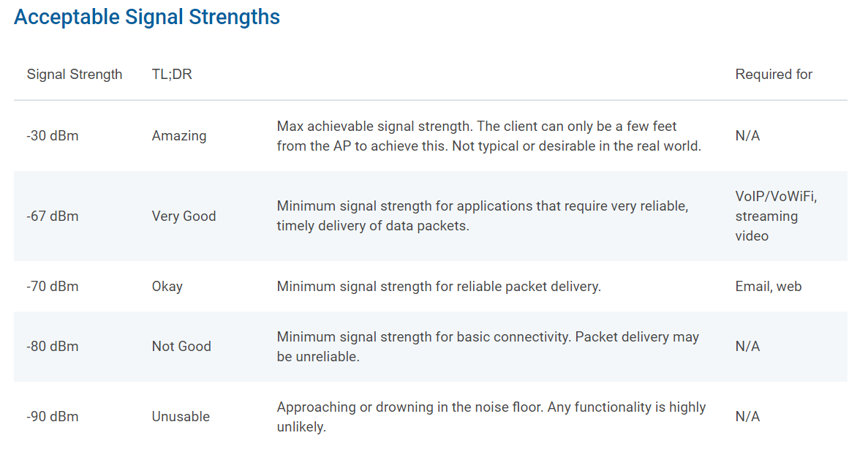Screen dimensions: 868x460
Task: Select the -90 dBm cell
Action: click(x=53, y=416)
